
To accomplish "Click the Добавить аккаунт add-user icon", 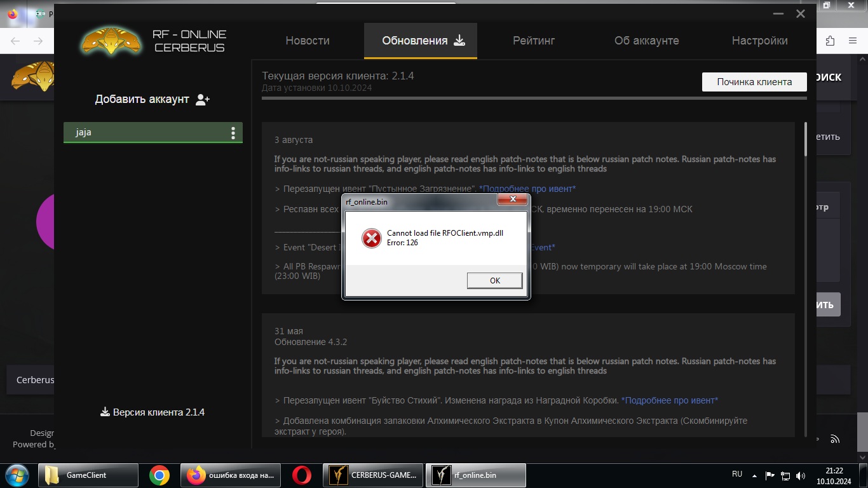I will pyautogui.click(x=203, y=100).
